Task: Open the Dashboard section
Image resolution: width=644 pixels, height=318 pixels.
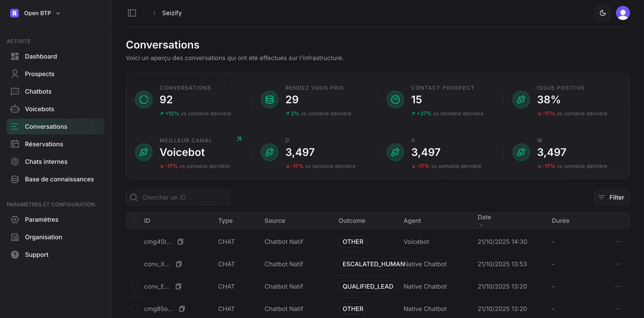Action: tap(41, 56)
